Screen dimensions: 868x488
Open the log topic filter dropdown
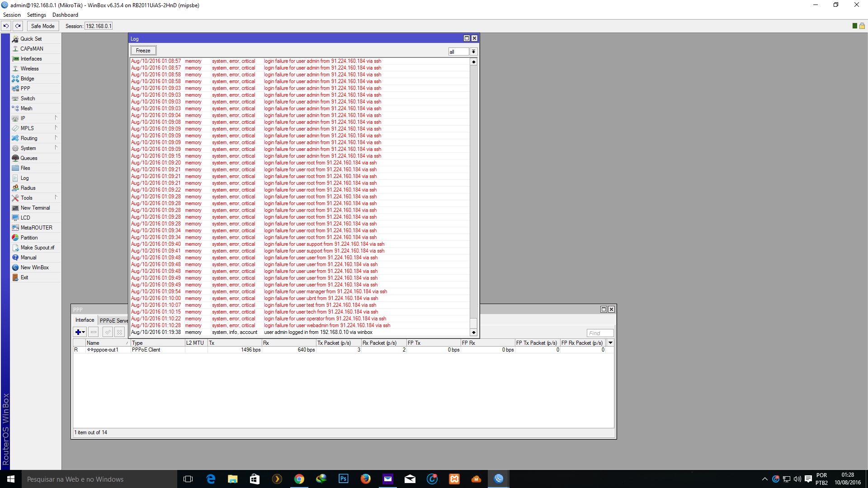coord(473,52)
